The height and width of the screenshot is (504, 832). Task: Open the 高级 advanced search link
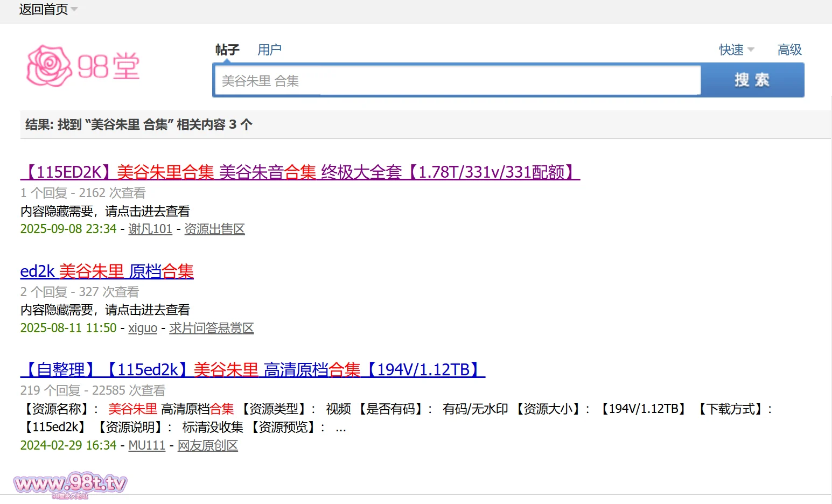[x=789, y=50]
